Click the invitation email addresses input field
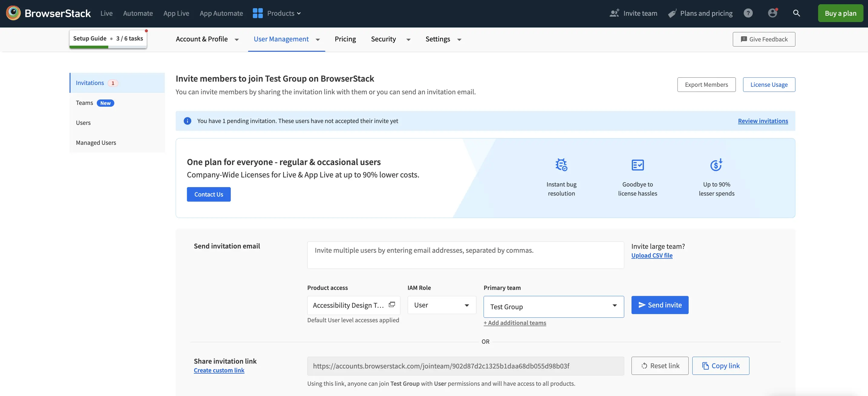 tap(465, 255)
